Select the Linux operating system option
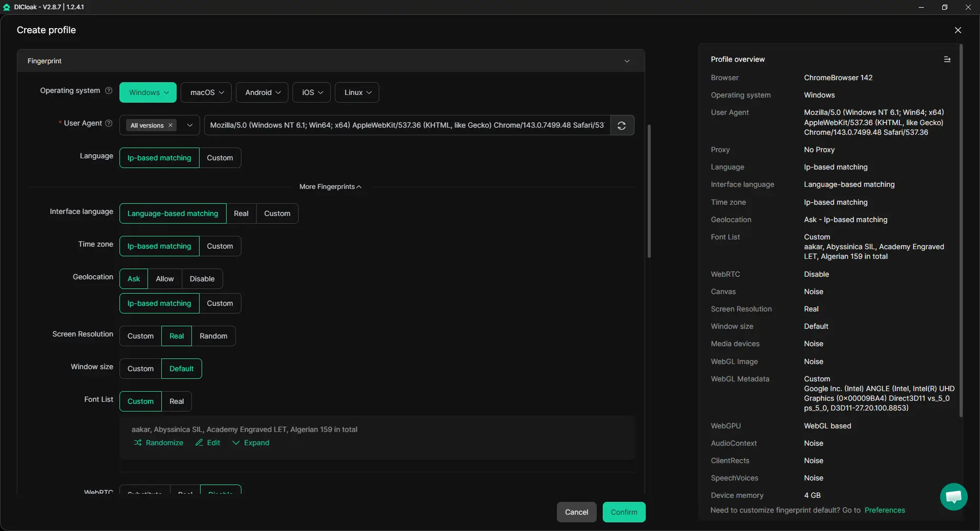980x531 pixels. coord(357,92)
